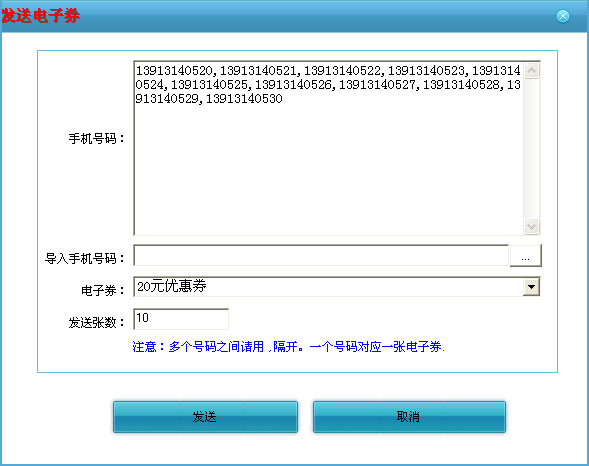The height and width of the screenshot is (466, 589).
Task: Open file browser with the … button
Action: click(x=526, y=256)
